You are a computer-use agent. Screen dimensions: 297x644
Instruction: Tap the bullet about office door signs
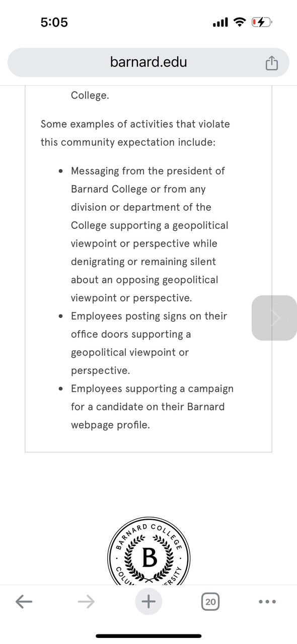coord(149,343)
